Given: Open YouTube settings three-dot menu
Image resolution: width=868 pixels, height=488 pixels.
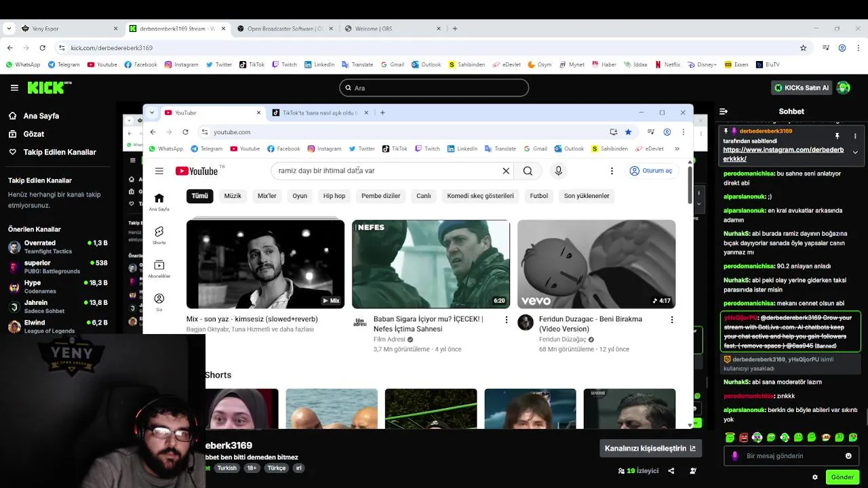Looking at the screenshot, I should 612,171.
